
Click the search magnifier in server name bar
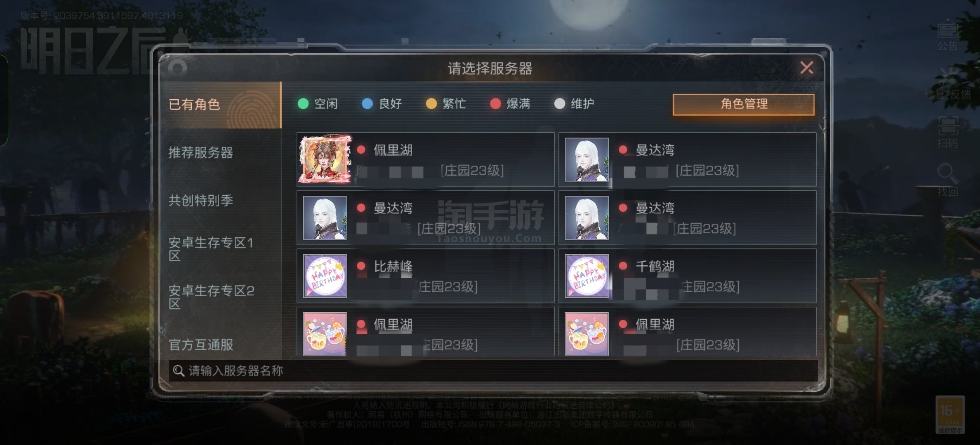[x=178, y=371]
